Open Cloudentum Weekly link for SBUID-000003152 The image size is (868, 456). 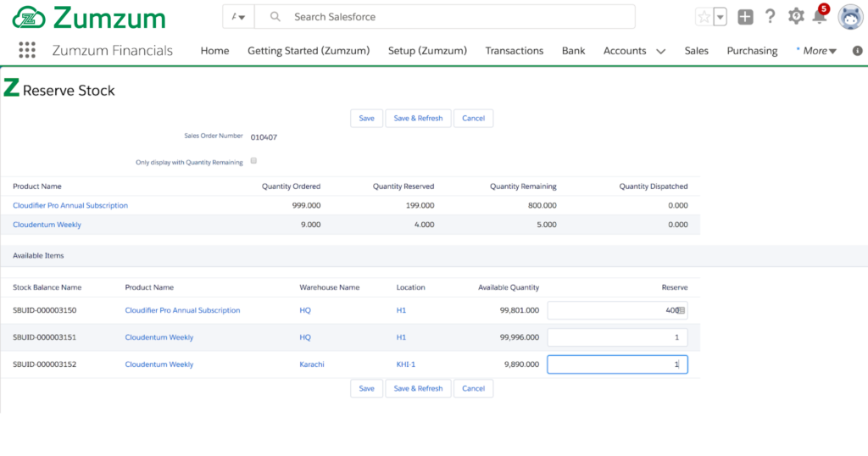[x=159, y=364]
